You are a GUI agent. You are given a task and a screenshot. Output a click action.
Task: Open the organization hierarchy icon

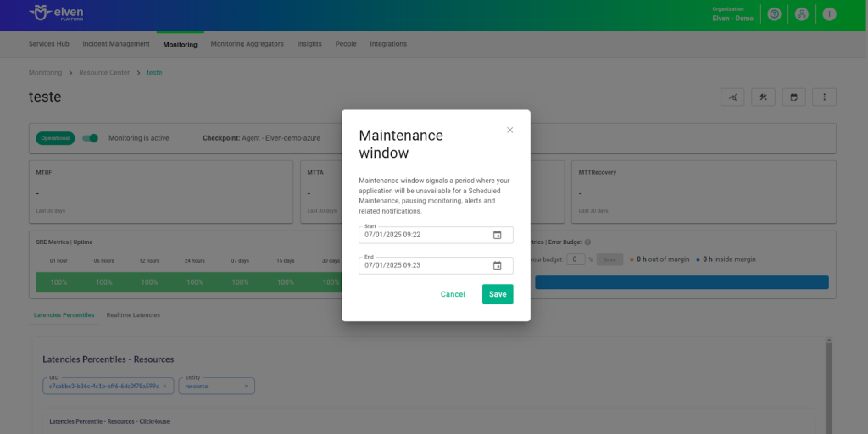click(x=801, y=14)
